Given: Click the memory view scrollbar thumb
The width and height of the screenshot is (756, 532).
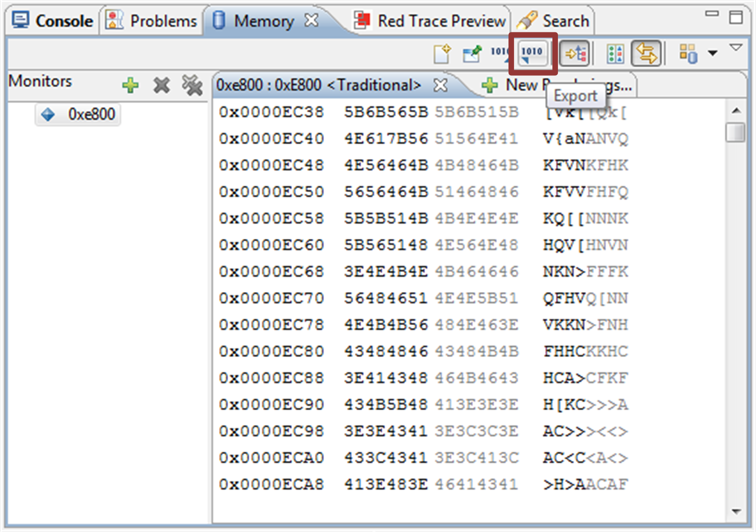Looking at the screenshot, I should pos(736,132).
